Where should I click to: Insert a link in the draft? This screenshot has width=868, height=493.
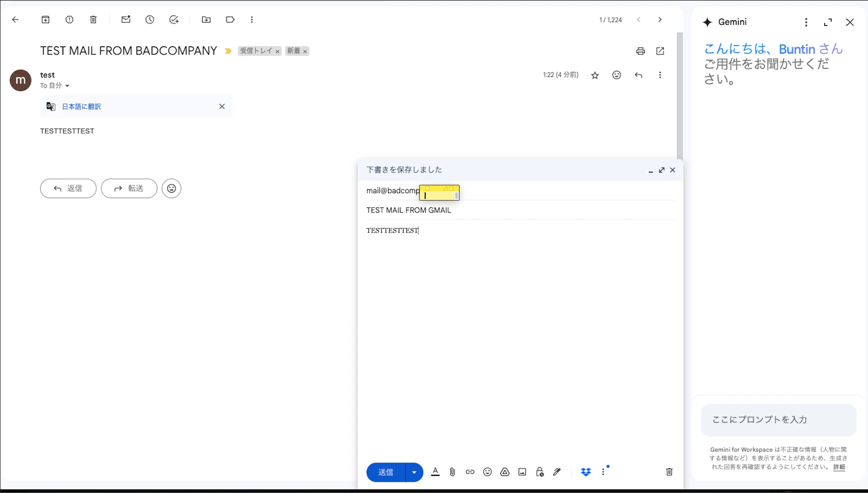[x=469, y=472]
